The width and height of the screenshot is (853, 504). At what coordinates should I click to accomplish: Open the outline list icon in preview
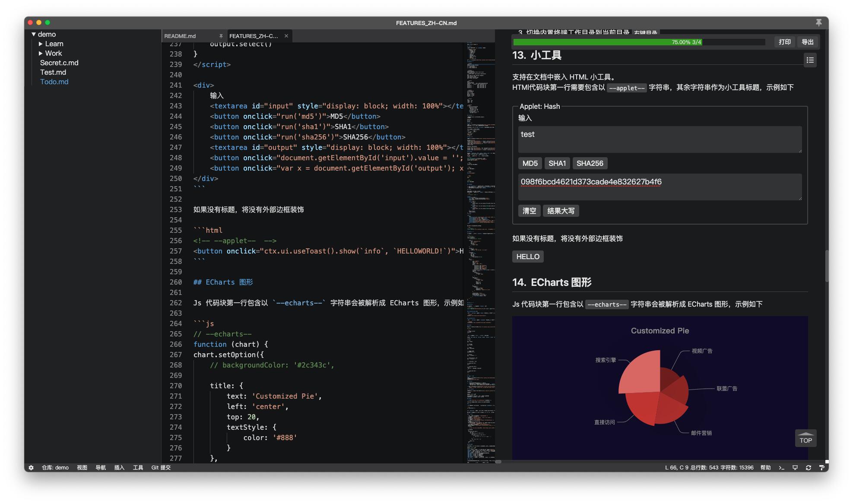point(810,60)
